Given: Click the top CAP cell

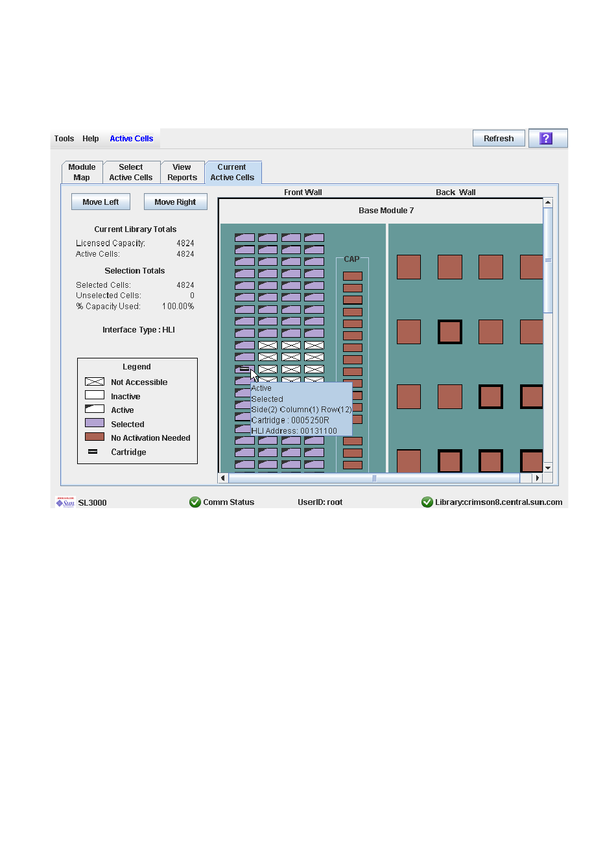Looking at the screenshot, I should pyautogui.click(x=353, y=276).
